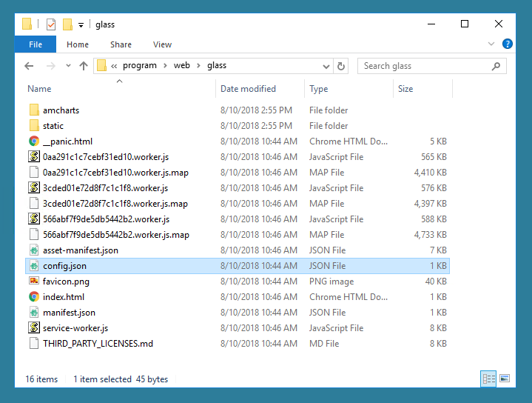The height and width of the screenshot is (403, 532).
Task: Click the image icon of favicon.png
Action: 34,281
